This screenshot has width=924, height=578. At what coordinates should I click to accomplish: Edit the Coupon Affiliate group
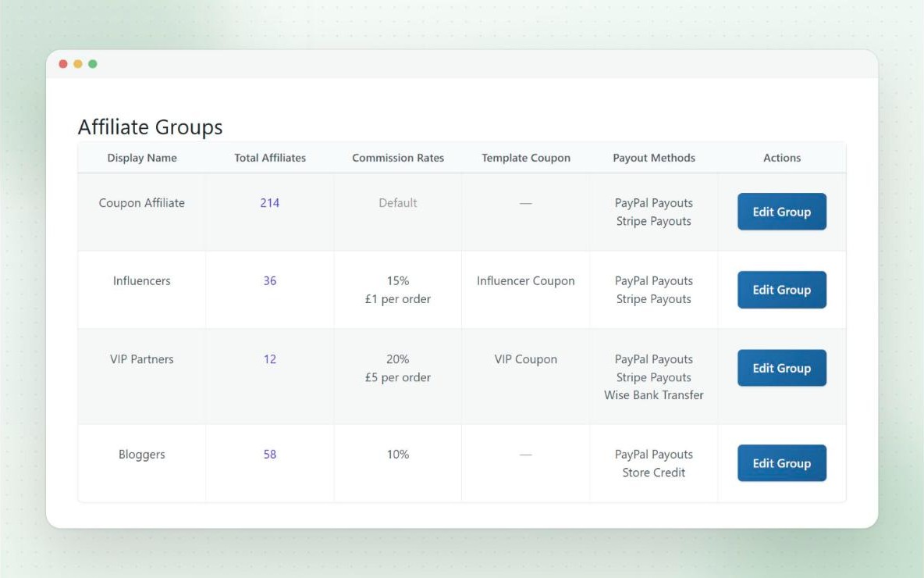pyautogui.click(x=781, y=212)
